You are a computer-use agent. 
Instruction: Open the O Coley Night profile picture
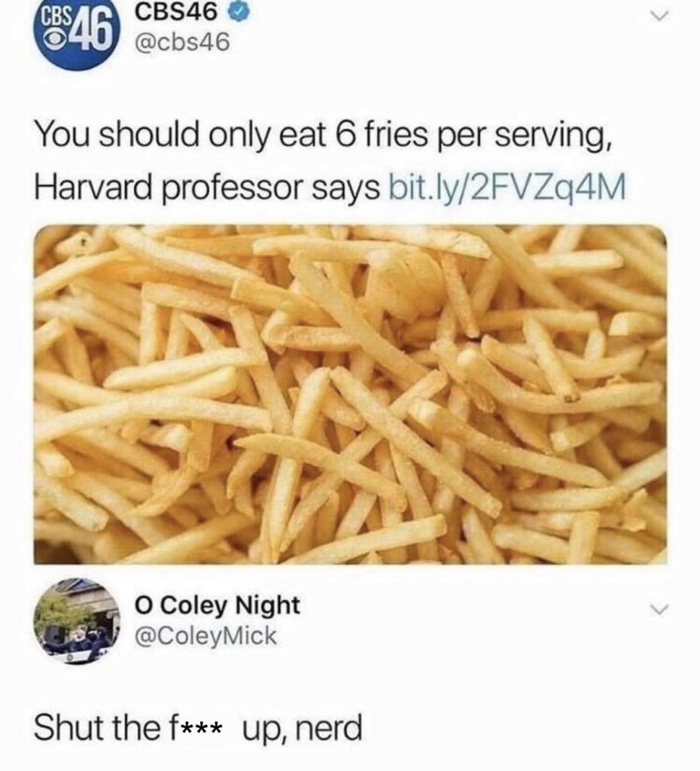pos(78,620)
